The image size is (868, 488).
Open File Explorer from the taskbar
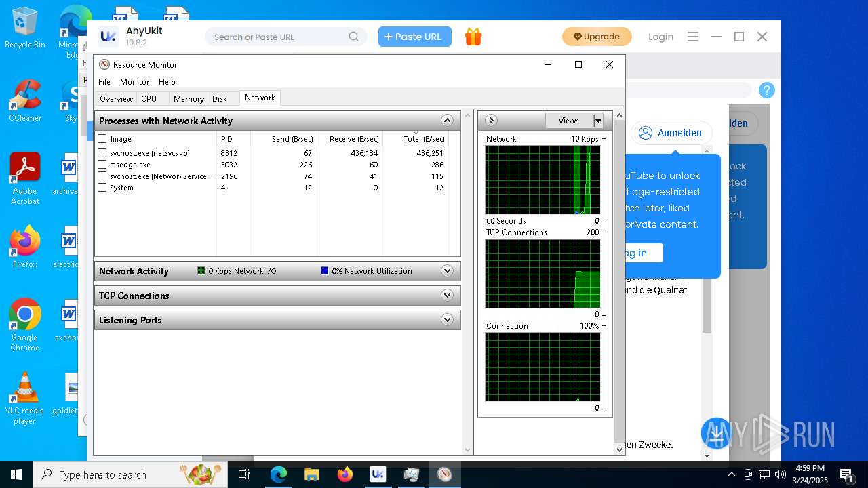click(x=312, y=474)
